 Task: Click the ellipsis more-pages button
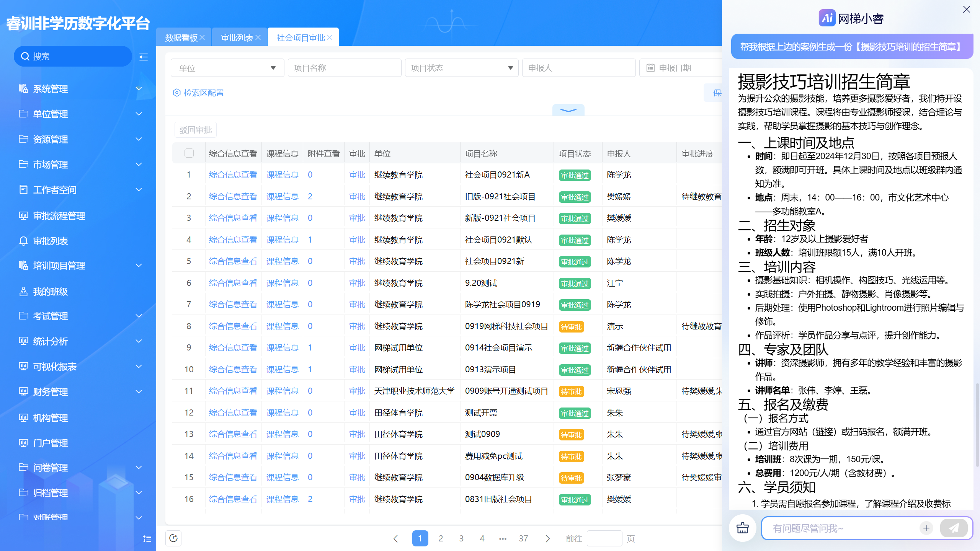point(503,539)
